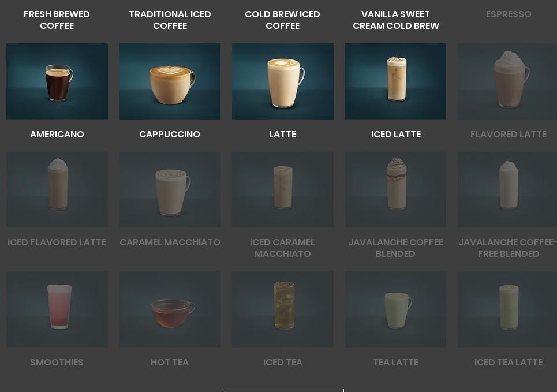Image resolution: width=557 pixels, height=392 pixels.
Task: Select the Americano drink image
Action: point(57,81)
